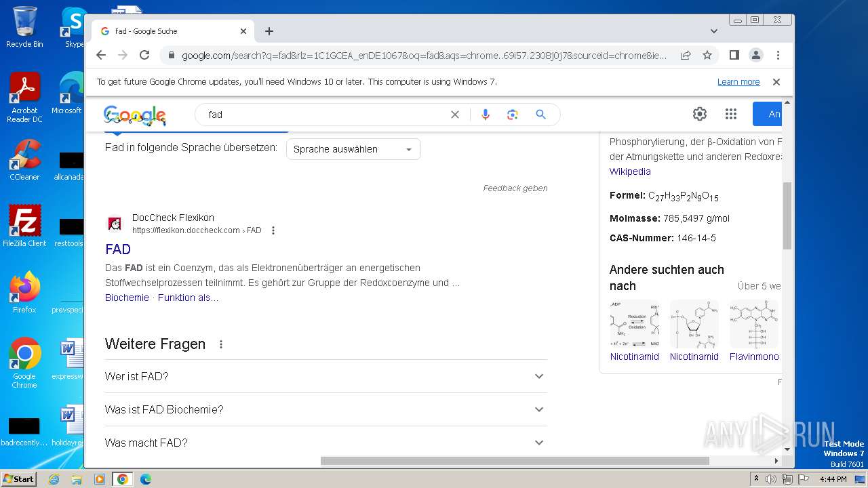Click blue sign-in button at top right

[767, 114]
